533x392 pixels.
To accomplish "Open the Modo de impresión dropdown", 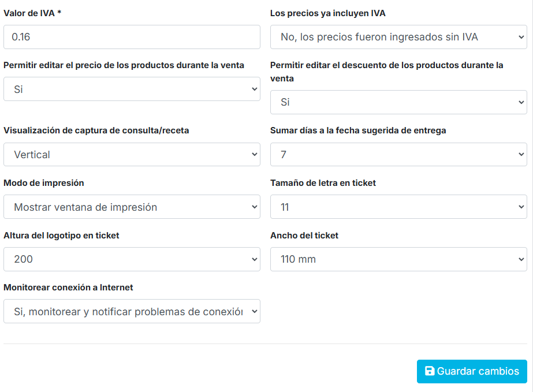I will (x=132, y=207).
